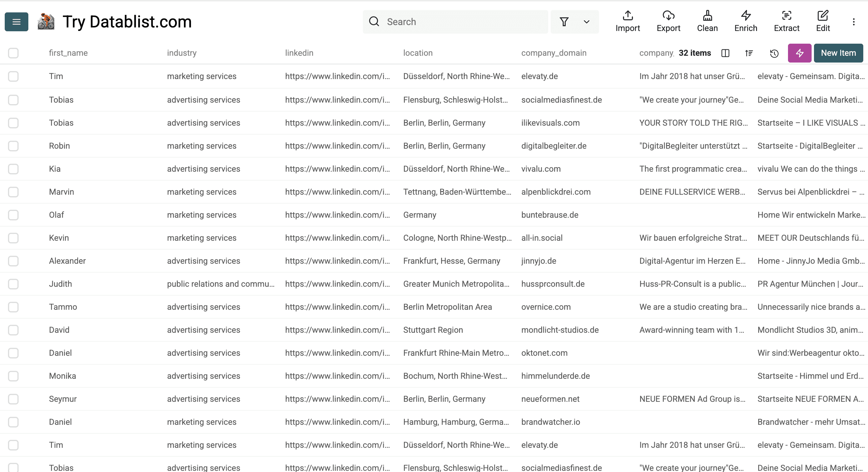Open Kevin's LinkedIn profile link
This screenshot has height=472, width=868.
[x=337, y=238]
